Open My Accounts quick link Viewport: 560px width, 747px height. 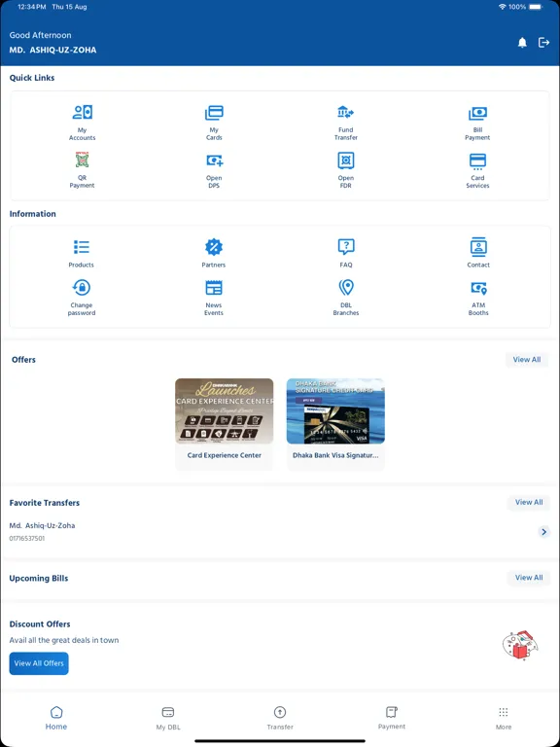(x=82, y=123)
